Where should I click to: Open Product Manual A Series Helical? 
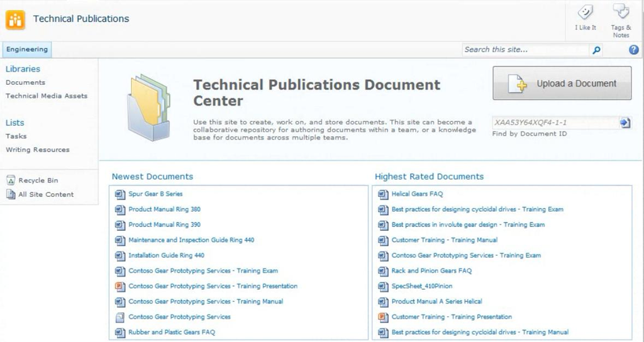coord(437,301)
